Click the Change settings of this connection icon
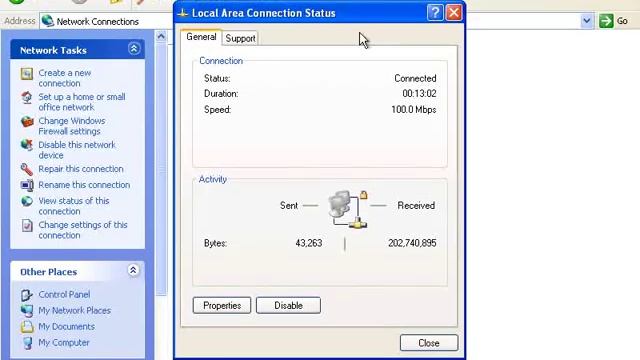 (x=27, y=225)
